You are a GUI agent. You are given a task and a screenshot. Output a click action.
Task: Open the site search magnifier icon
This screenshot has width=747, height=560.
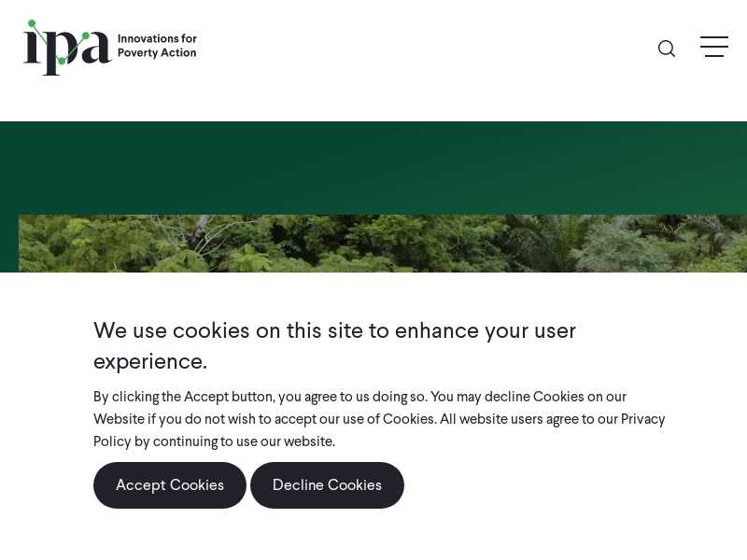[x=667, y=49]
